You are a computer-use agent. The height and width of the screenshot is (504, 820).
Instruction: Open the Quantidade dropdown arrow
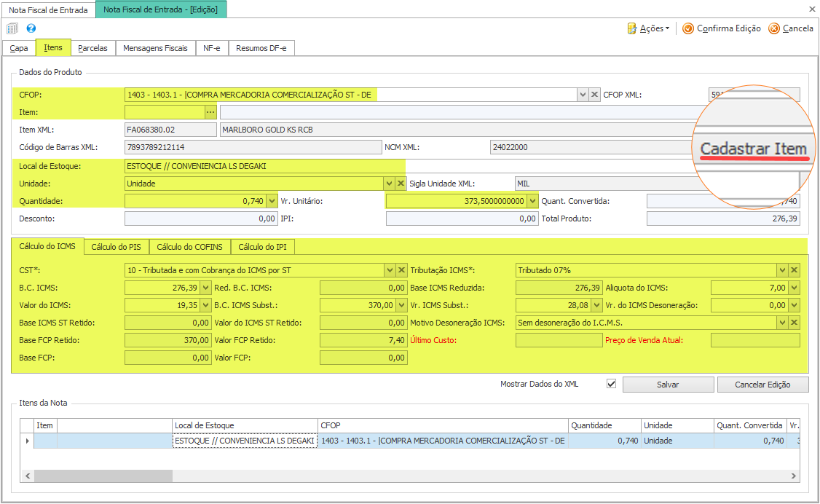click(x=272, y=201)
